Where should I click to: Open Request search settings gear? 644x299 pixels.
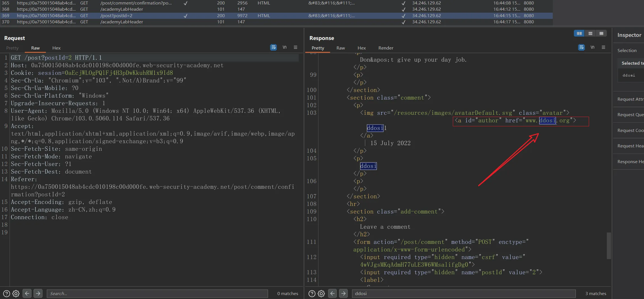(x=16, y=293)
